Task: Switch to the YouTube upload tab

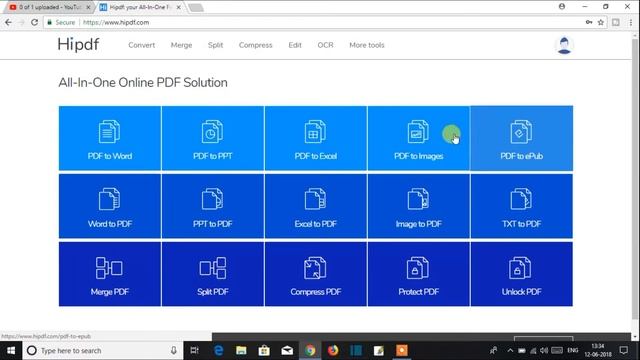Action: (48, 7)
